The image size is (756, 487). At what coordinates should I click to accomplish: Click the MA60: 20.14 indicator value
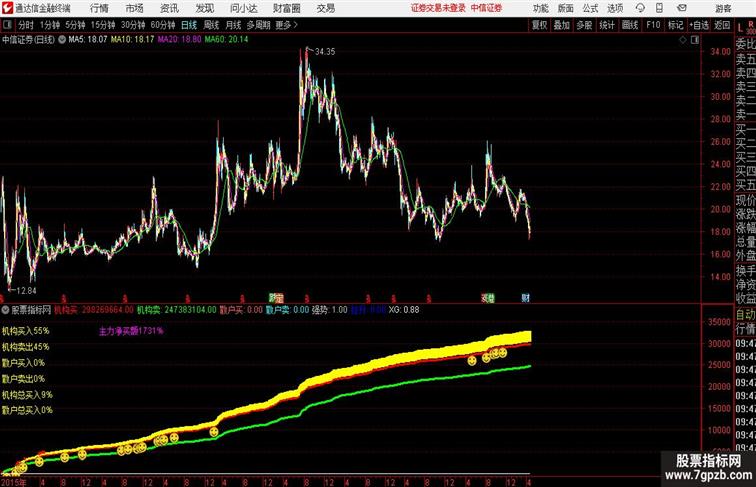point(226,40)
